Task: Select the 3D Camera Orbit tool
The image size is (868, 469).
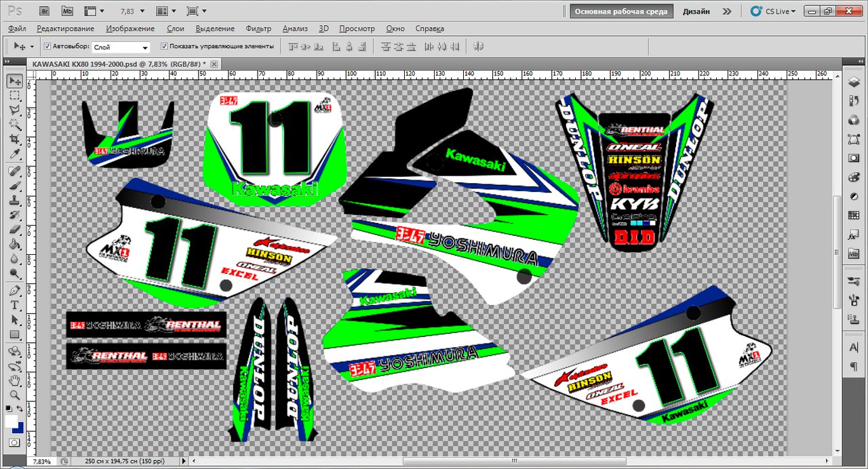Action: (14, 366)
